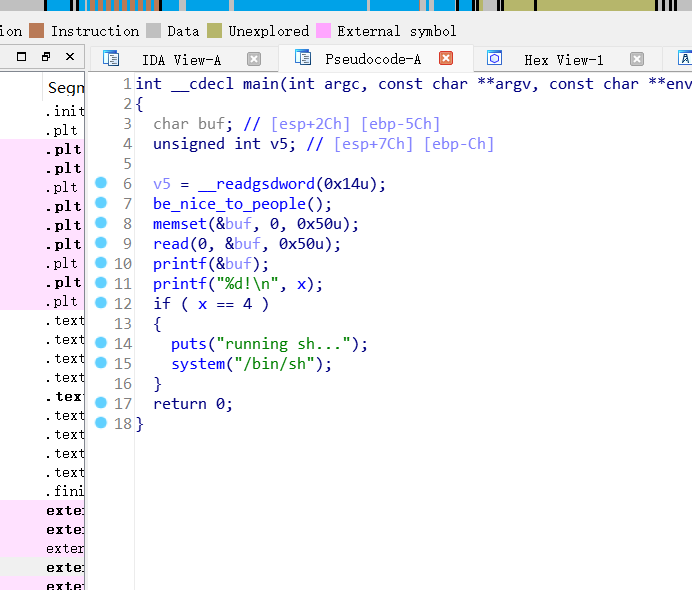Click the "running sh..." string literal
Viewport: 692px width, 590px height.
pyautogui.click(x=283, y=344)
